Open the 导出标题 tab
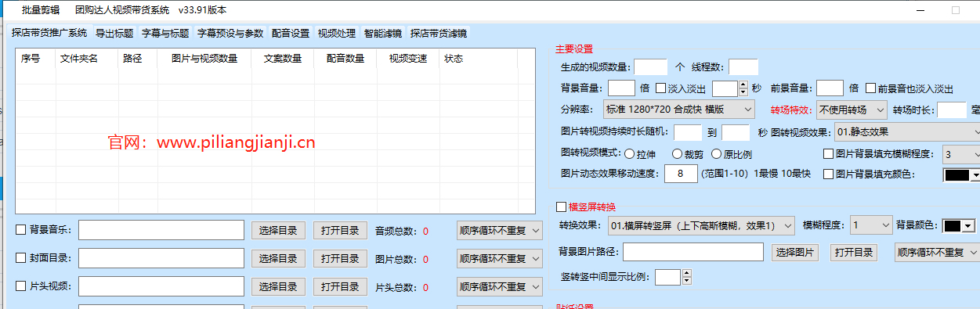The height and width of the screenshot is (309, 980). 114,34
